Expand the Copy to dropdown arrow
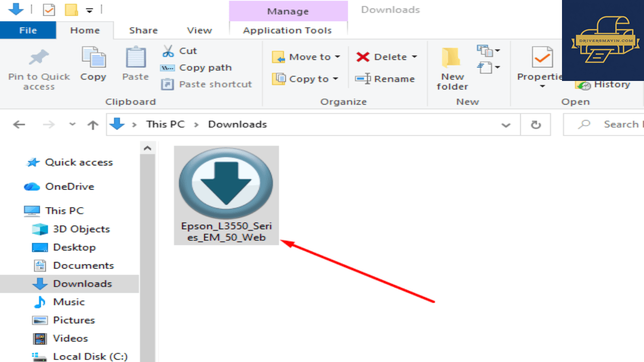Viewport: 644px width, 362px height. click(x=335, y=79)
